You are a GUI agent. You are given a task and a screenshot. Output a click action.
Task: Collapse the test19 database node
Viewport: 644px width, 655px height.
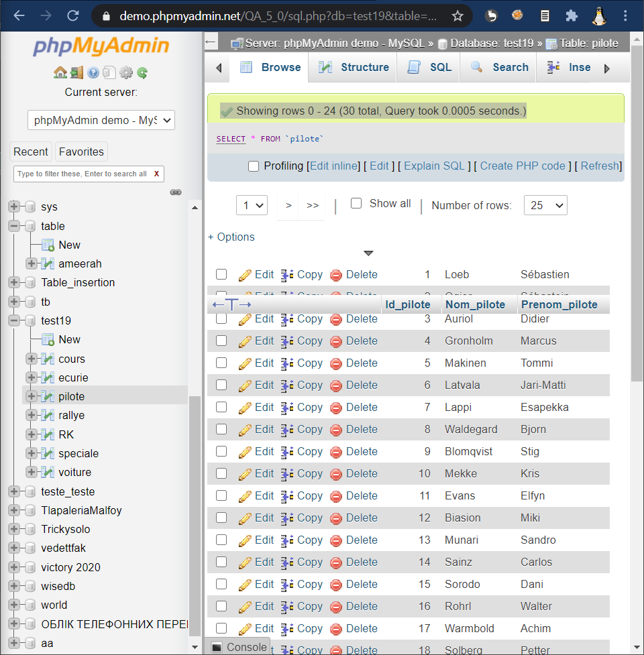(14, 321)
